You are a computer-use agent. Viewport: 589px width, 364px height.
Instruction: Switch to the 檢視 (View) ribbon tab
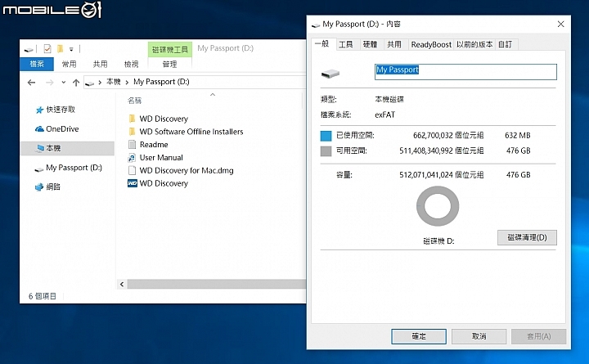point(131,64)
